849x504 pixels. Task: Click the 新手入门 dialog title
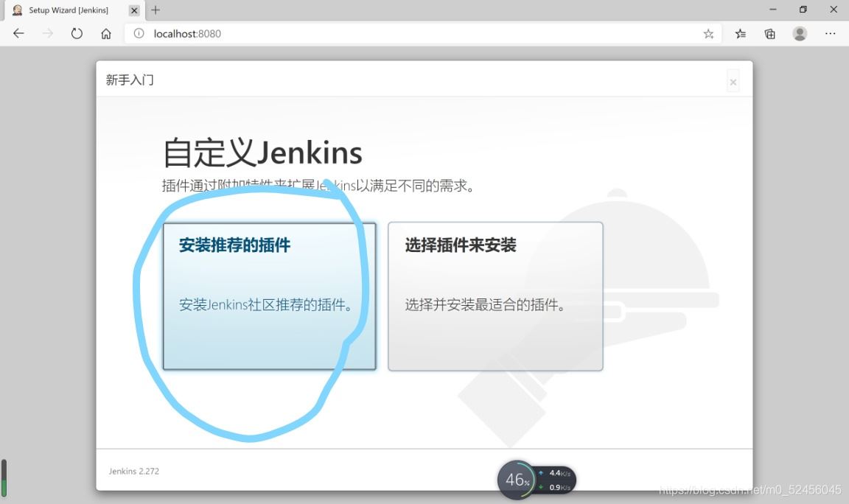click(130, 80)
